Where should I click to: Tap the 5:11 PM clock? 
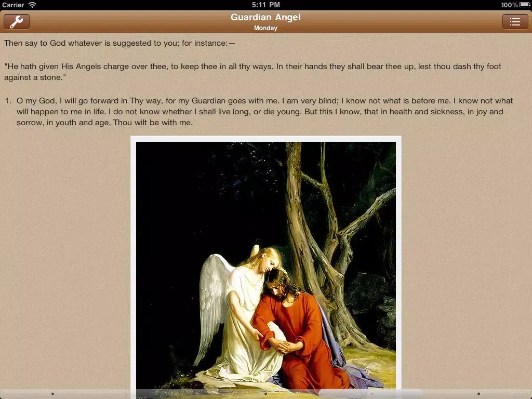click(265, 5)
